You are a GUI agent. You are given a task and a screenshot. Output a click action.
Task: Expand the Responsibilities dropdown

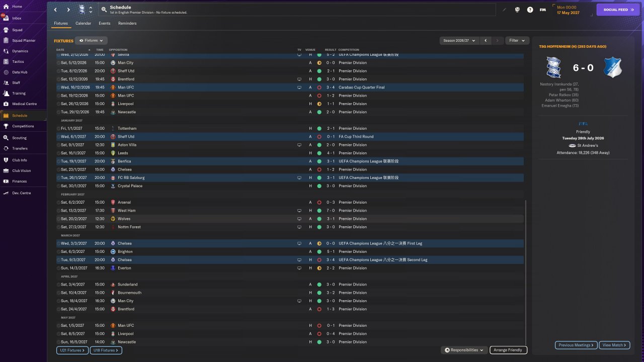(x=464, y=350)
